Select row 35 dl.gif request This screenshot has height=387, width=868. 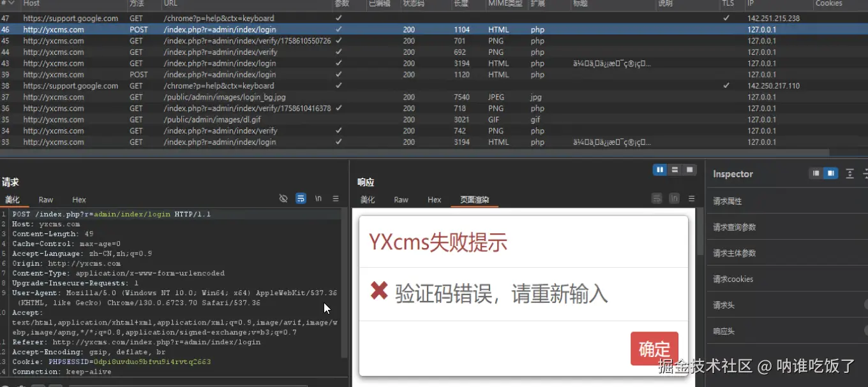click(x=434, y=120)
